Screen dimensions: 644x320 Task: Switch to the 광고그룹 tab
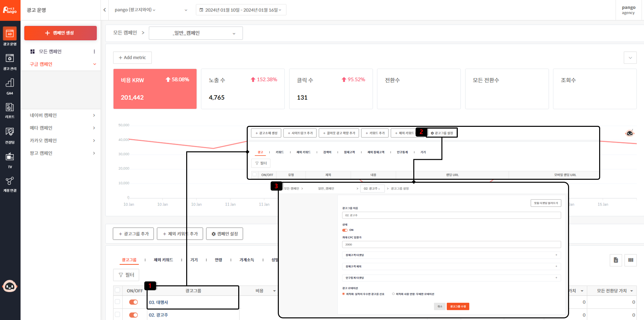pyautogui.click(x=129, y=260)
